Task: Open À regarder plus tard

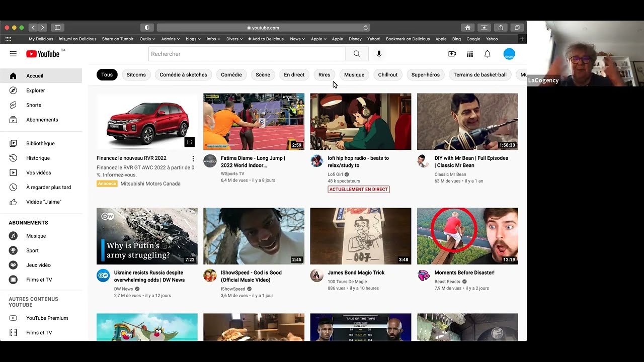Action: [41, 187]
